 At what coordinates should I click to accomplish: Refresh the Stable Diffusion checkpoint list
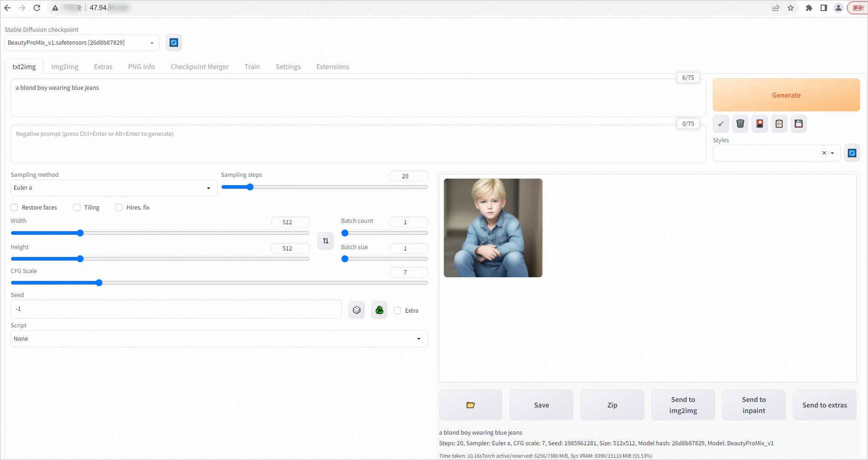[174, 43]
